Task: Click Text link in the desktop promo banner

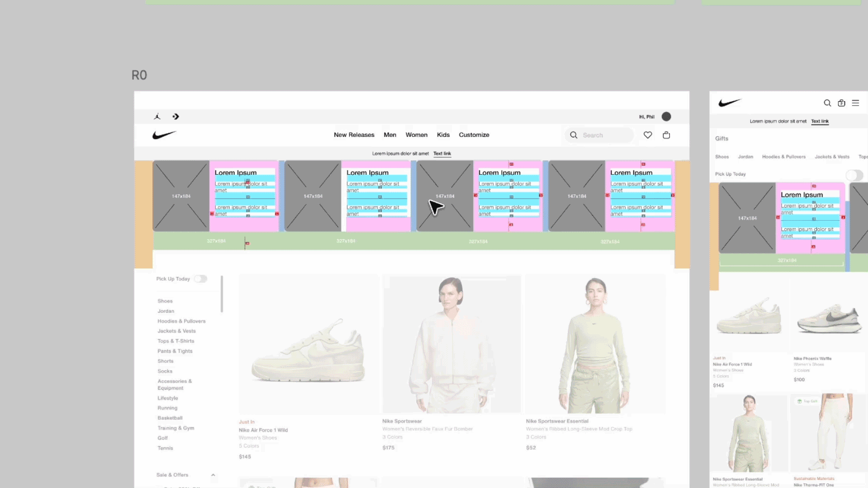Action: click(442, 153)
